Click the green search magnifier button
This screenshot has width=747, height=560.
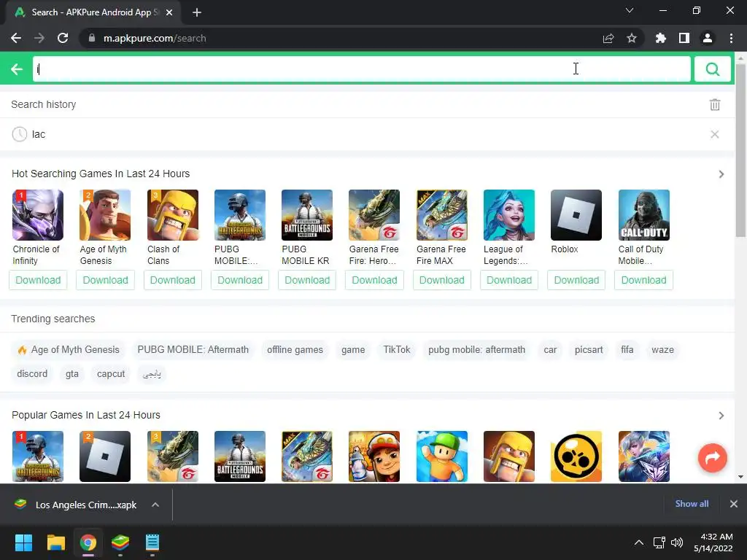[712, 69]
